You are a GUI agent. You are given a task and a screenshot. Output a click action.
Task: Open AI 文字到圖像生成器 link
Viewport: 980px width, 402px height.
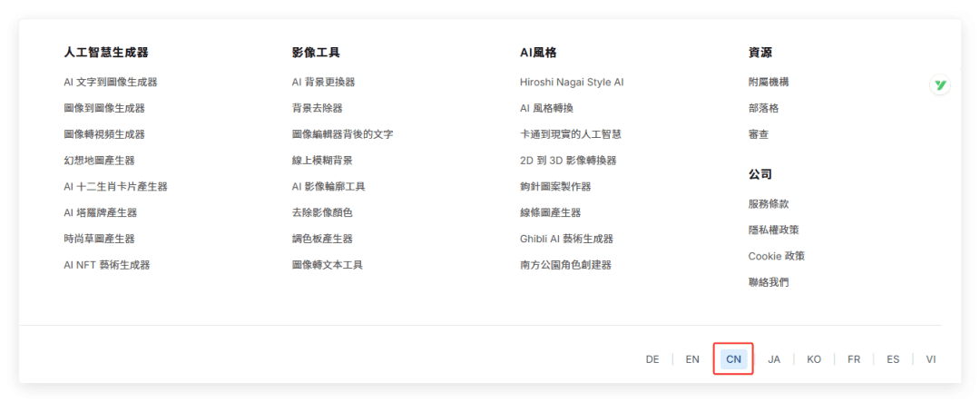coord(110,82)
